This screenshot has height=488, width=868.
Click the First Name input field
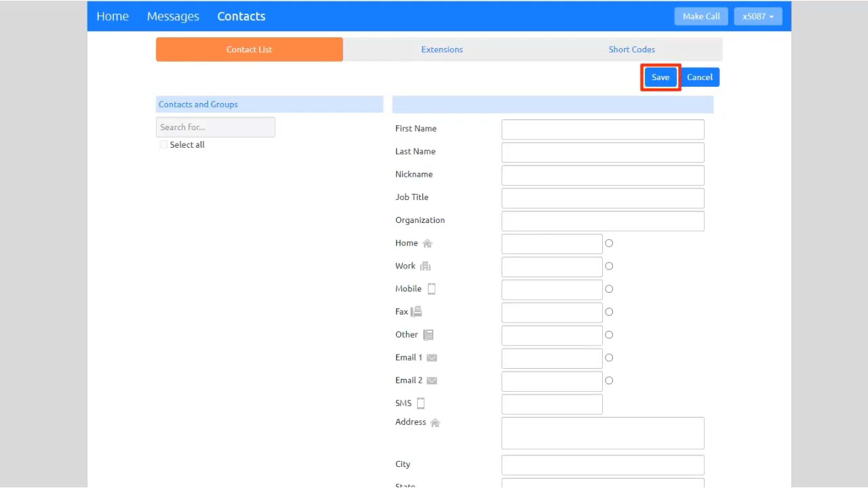(603, 129)
